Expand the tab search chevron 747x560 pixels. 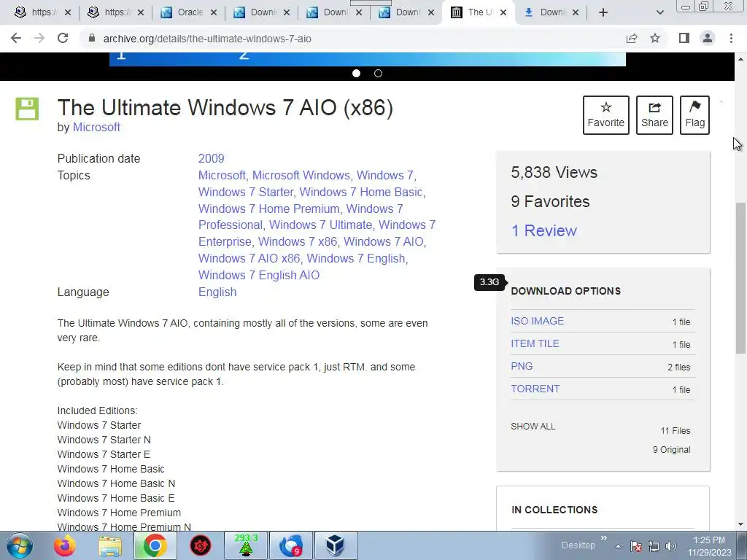pos(659,12)
